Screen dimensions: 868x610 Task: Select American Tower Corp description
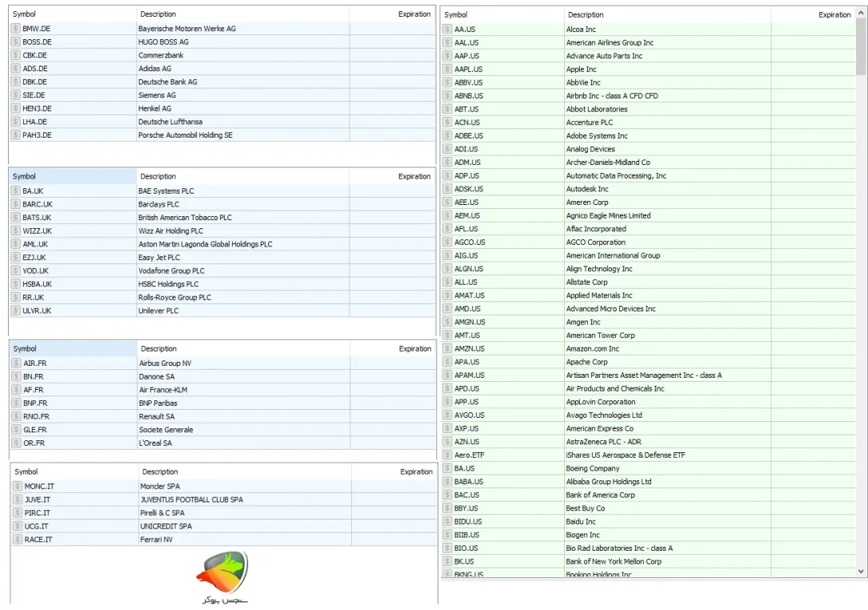601,335
